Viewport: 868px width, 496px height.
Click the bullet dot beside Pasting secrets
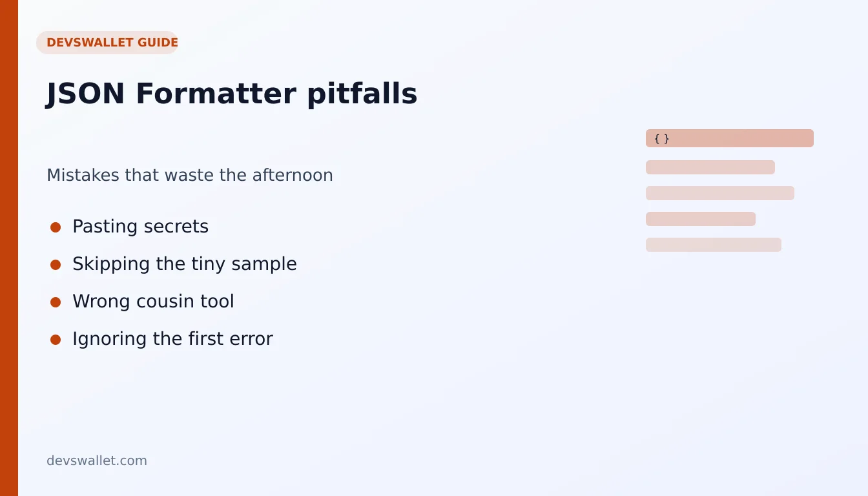coord(56,227)
